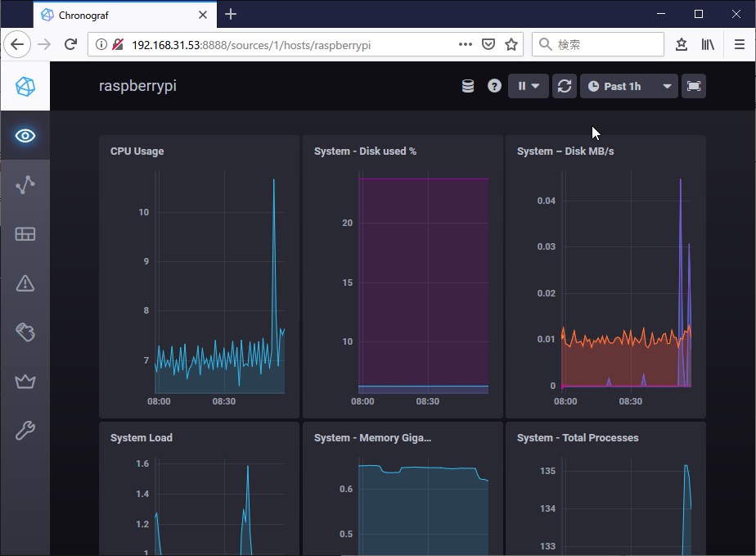
Task: Open the help question mark icon
Action: [494, 86]
